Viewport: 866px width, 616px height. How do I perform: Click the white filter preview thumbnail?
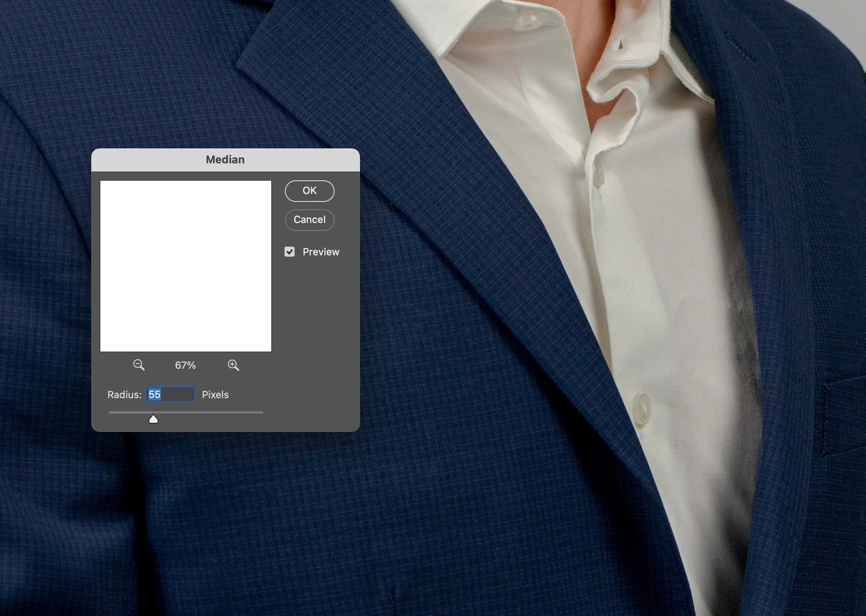[186, 266]
